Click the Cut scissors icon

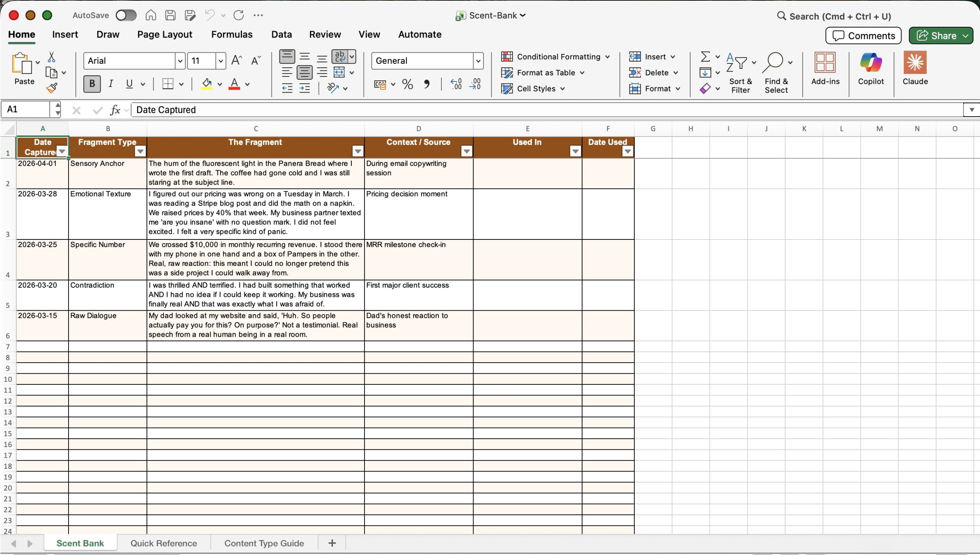coord(51,57)
